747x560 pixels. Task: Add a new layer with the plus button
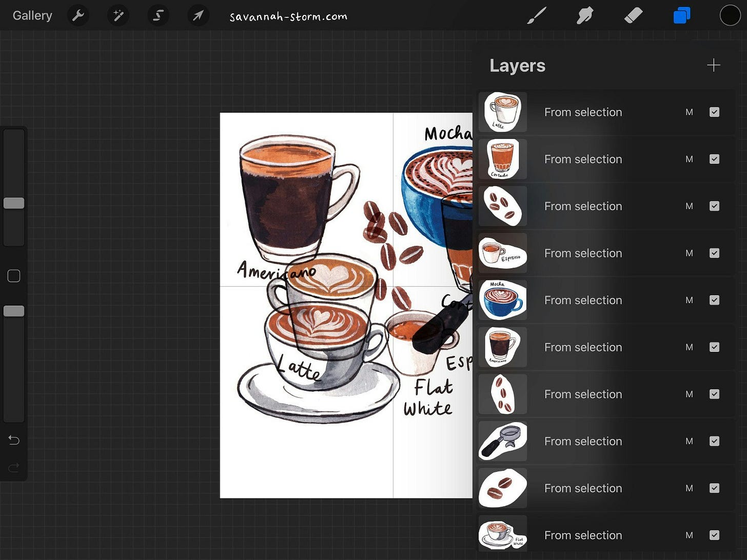(714, 65)
